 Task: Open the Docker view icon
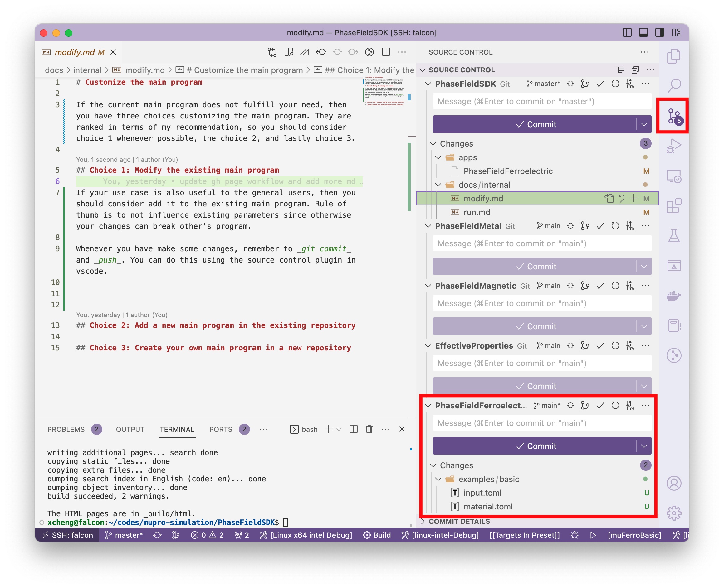pyautogui.click(x=673, y=295)
